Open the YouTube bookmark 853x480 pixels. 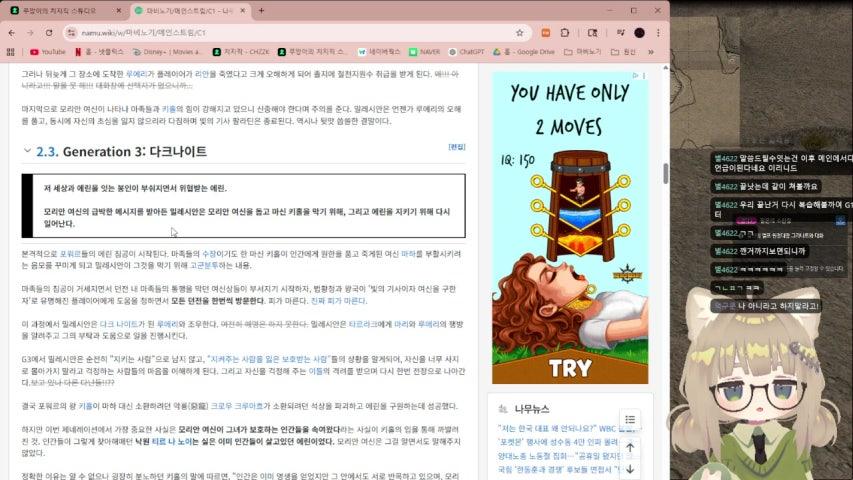tap(48, 52)
